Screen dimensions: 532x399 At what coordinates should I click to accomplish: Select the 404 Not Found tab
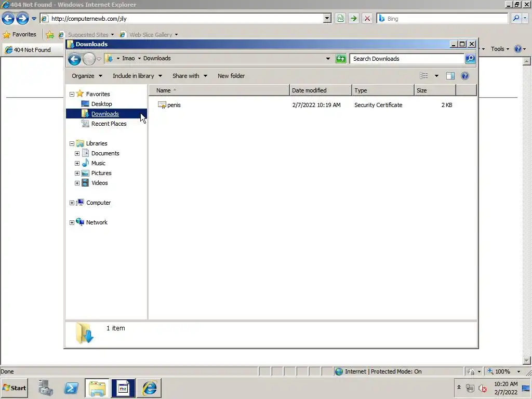point(33,50)
